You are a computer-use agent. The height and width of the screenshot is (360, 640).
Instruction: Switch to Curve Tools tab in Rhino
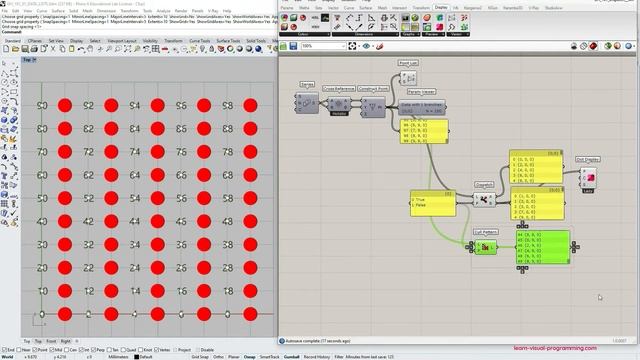click(200, 41)
